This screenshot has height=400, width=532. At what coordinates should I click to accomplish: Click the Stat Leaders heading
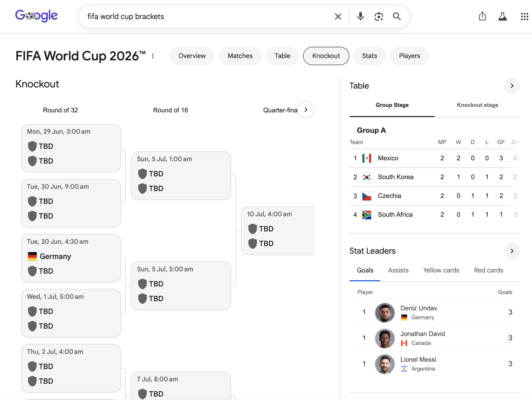click(372, 251)
